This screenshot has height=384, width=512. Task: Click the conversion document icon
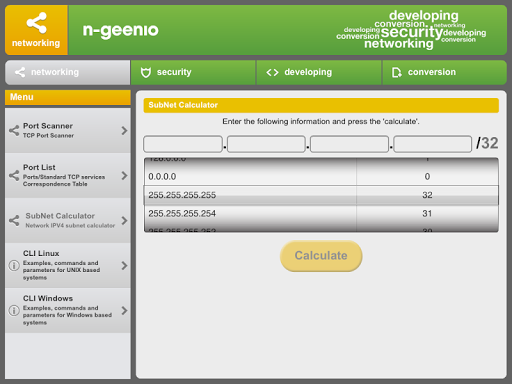396,72
